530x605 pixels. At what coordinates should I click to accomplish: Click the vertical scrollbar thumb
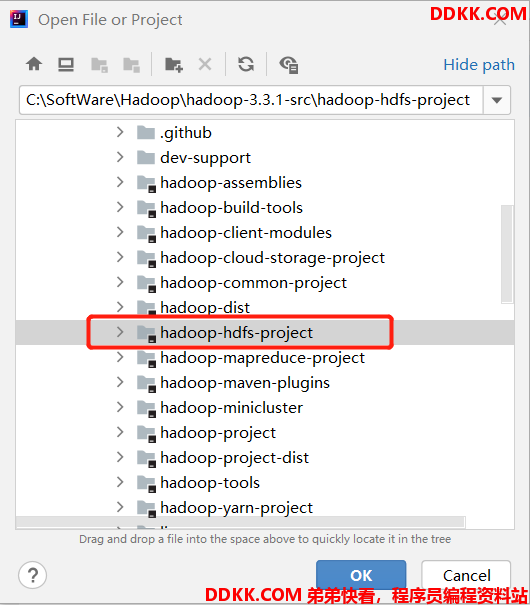507,254
